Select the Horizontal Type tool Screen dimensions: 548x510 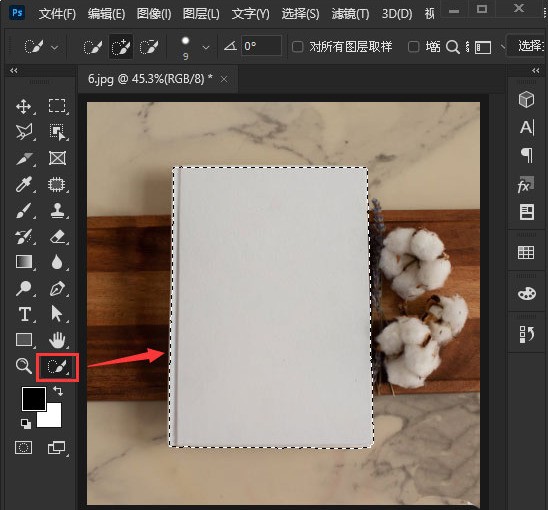[x=24, y=314]
